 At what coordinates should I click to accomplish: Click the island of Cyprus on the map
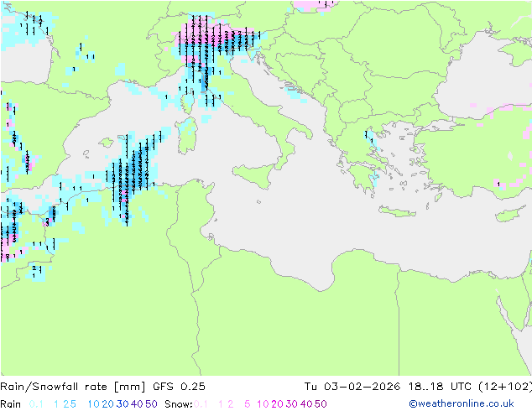point(510,214)
